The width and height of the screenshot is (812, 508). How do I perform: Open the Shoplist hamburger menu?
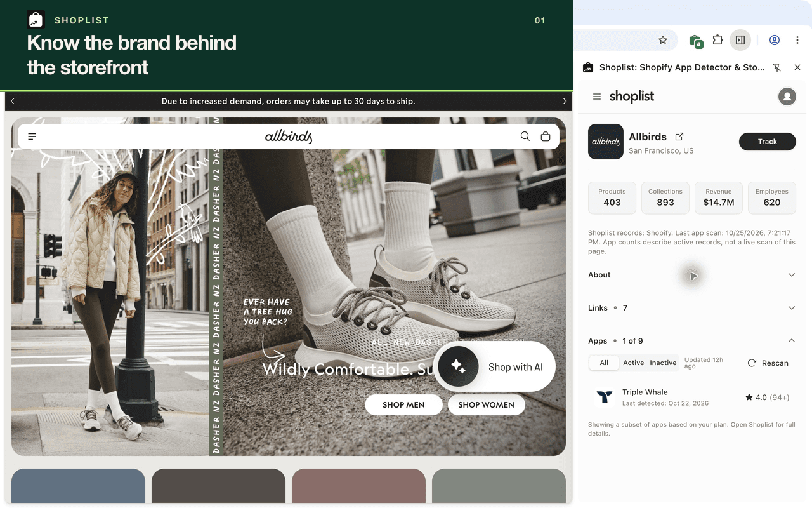[x=597, y=97]
